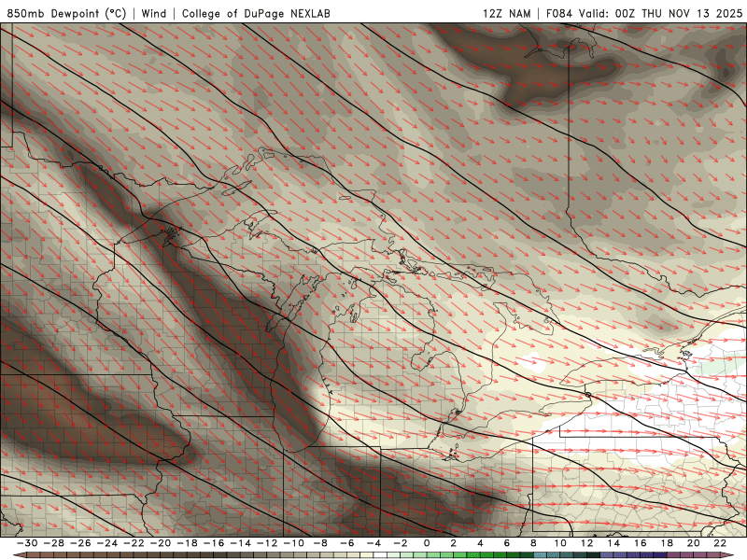Click the -4 colorbar label

tap(374, 543)
